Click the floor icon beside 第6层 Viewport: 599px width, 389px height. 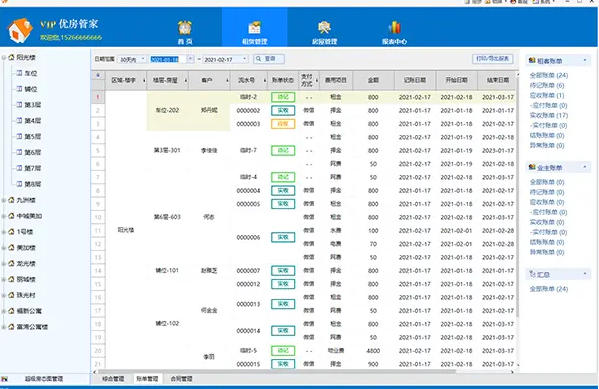pyautogui.click(x=19, y=152)
